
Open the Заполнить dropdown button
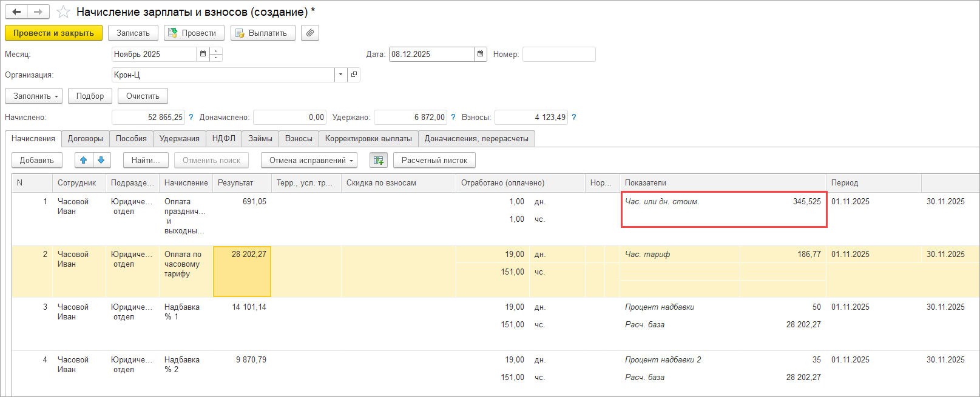[x=34, y=96]
